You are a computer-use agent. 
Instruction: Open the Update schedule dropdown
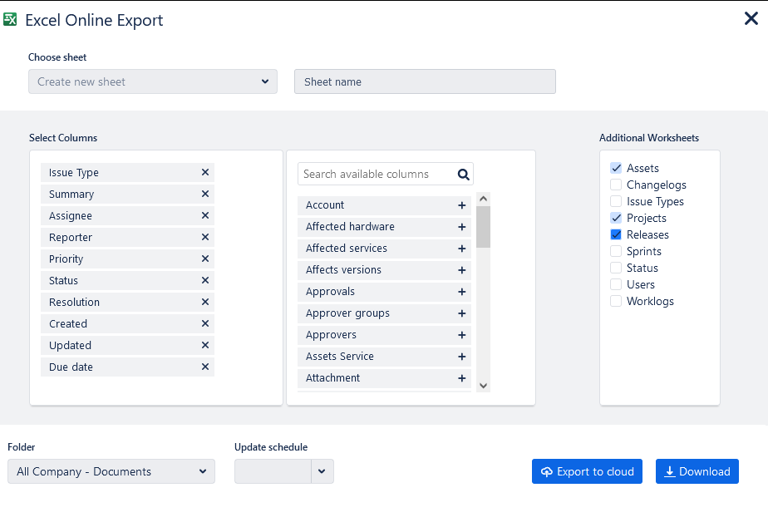[x=322, y=471]
